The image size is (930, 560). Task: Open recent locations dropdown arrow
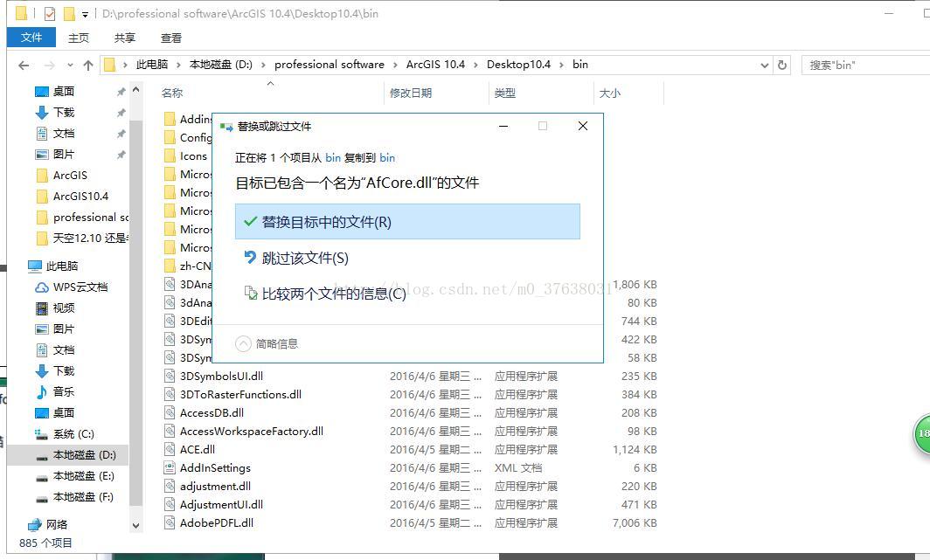70,66
